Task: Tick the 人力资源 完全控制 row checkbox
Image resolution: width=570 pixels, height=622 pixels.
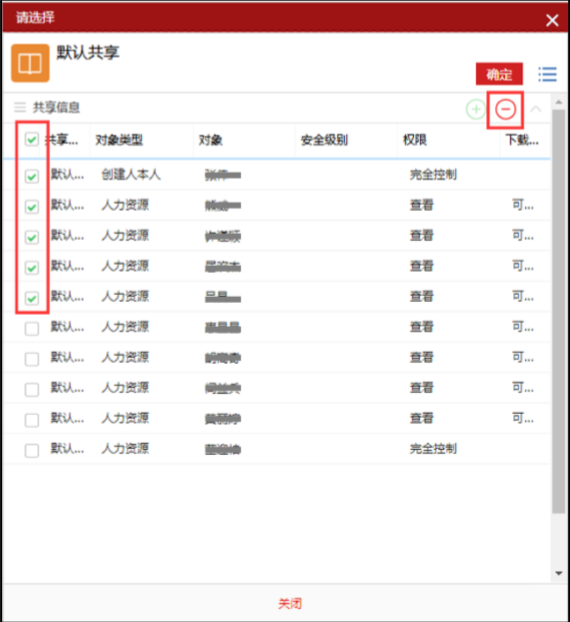Action: (32, 450)
